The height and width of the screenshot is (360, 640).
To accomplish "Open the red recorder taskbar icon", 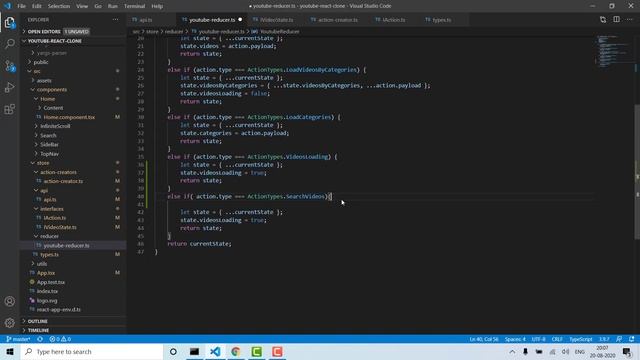I will [x=277, y=351].
